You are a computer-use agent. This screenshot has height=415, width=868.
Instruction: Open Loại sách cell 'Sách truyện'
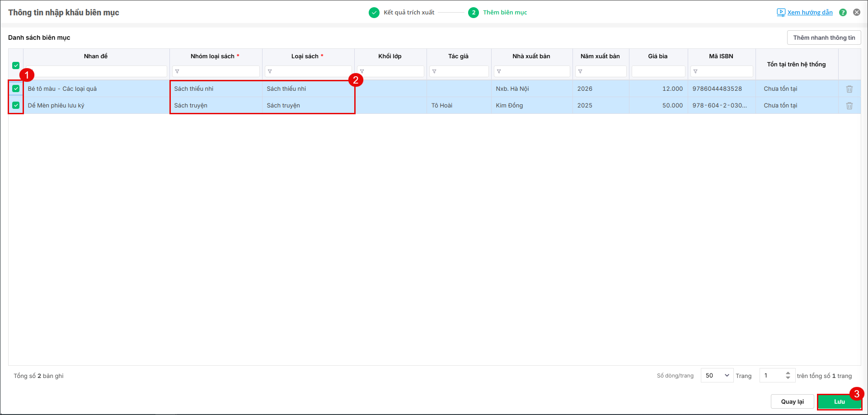(x=308, y=105)
